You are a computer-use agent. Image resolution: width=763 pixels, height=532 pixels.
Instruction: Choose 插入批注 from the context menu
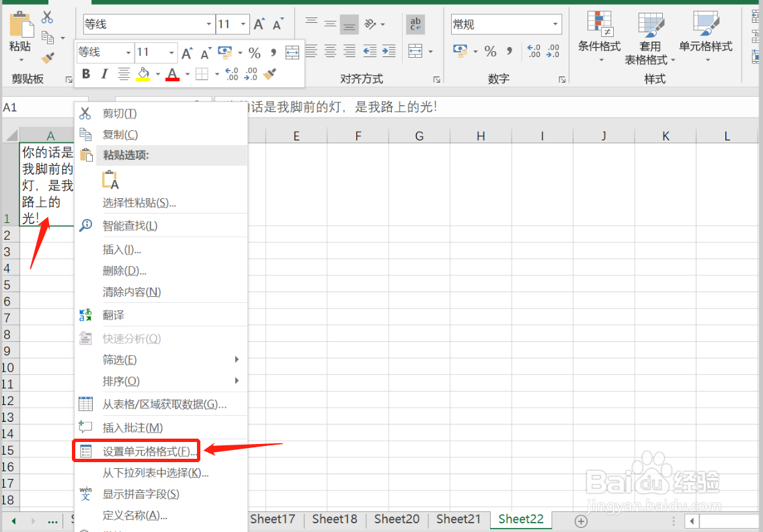(161, 427)
